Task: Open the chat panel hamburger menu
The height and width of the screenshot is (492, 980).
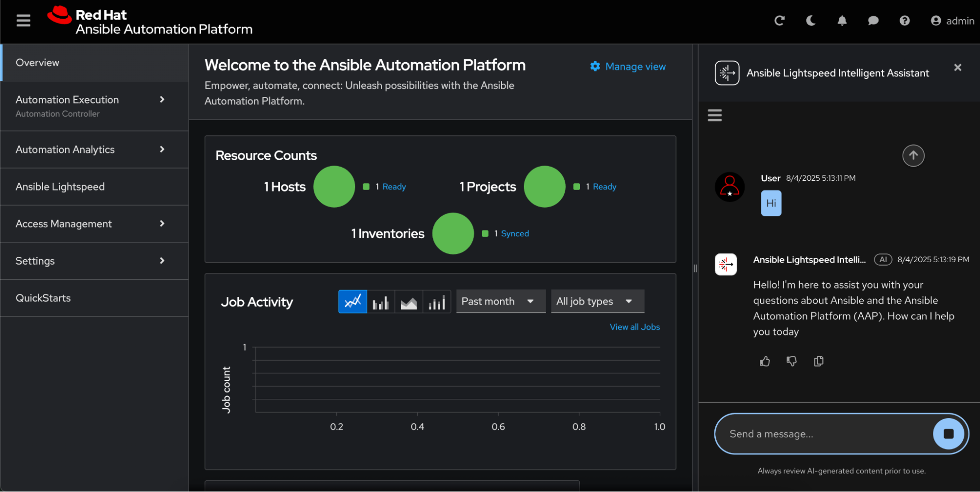Action: coord(714,115)
